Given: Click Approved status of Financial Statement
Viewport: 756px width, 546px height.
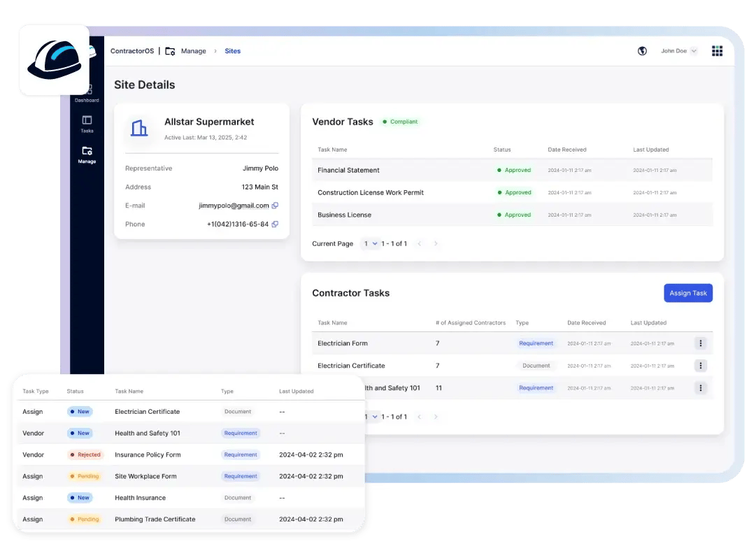Looking at the screenshot, I should pyautogui.click(x=514, y=170).
